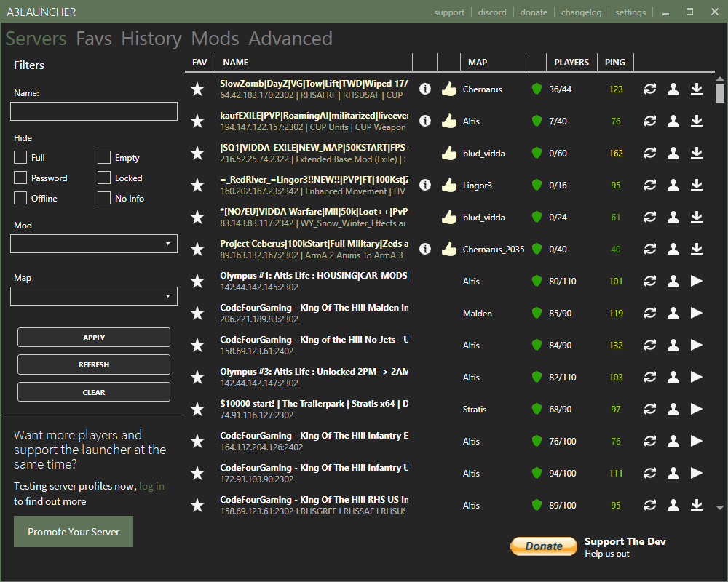This screenshot has height=582, width=728.
Task: Click the green shield on blud_vidda 0/60 row
Action: 537,154
